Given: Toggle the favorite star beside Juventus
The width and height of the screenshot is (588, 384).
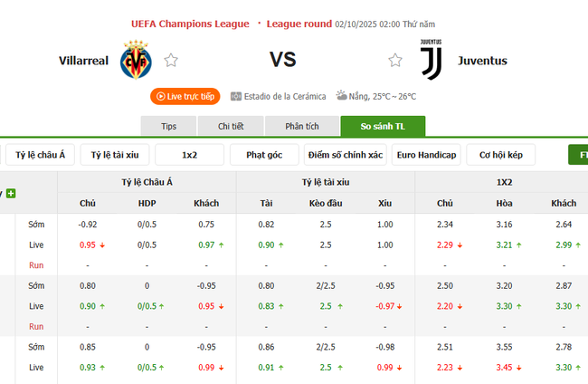Looking at the screenshot, I should 394,61.
